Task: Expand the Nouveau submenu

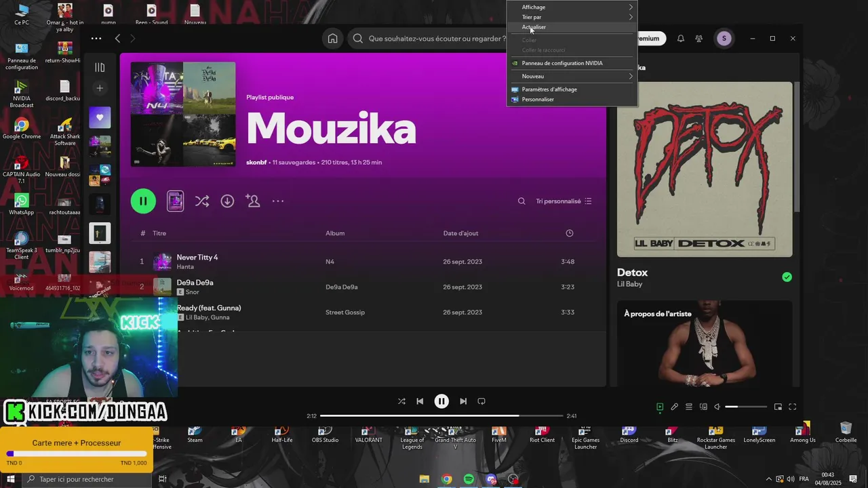Action: 572,76
